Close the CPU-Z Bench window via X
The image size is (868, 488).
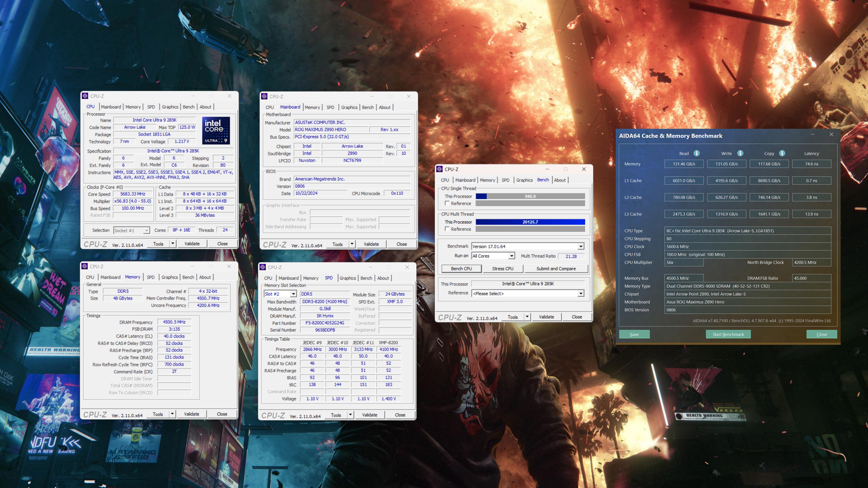click(x=584, y=169)
